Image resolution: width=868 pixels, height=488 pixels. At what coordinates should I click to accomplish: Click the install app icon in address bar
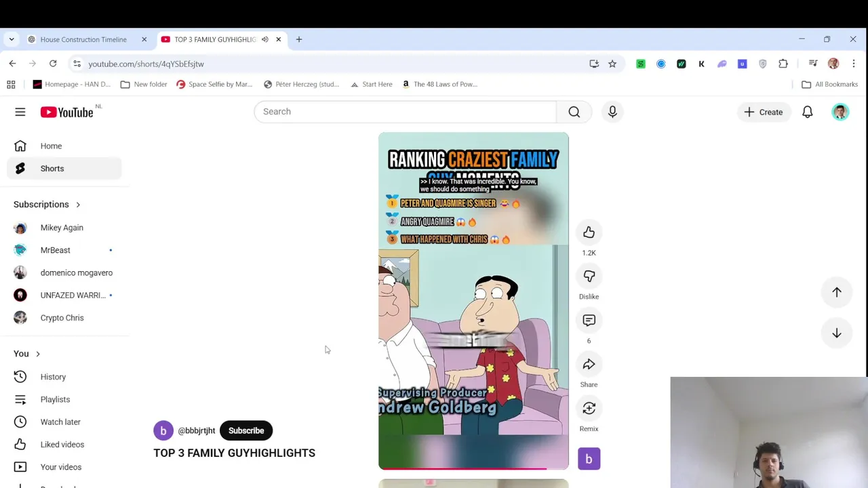(594, 64)
